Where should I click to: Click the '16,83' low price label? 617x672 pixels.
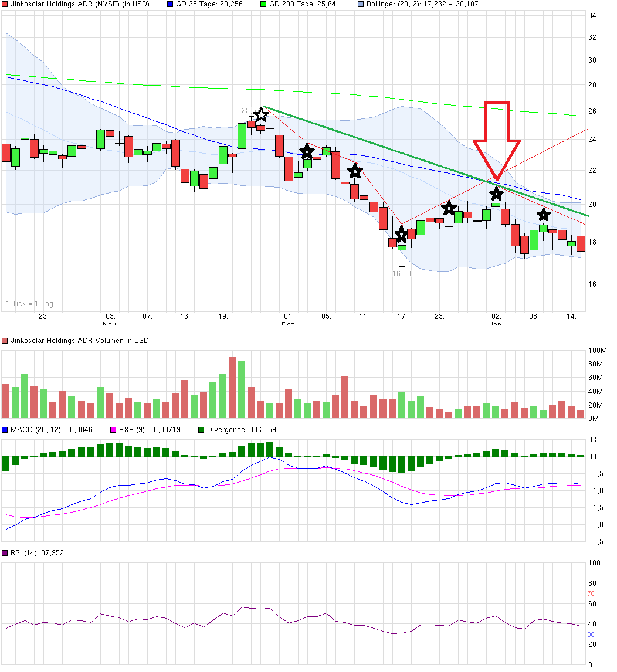pos(401,274)
